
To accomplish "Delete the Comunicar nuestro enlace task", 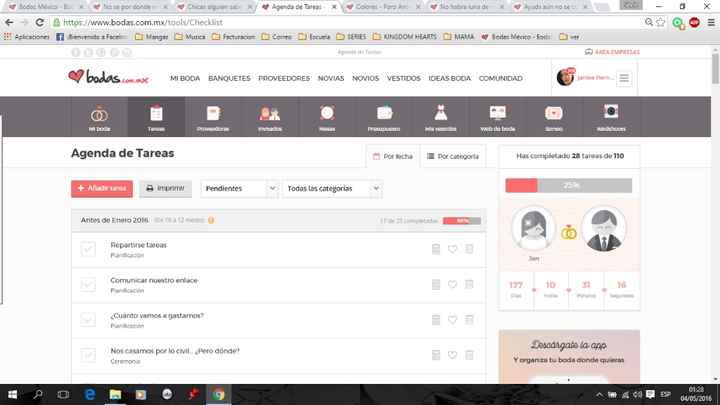I will (469, 284).
